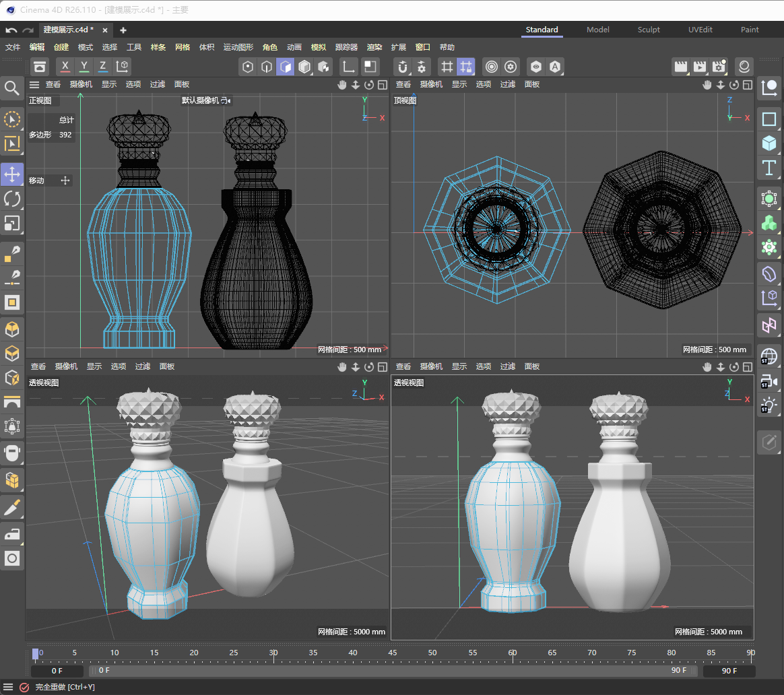The height and width of the screenshot is (695, 784).
Task: Click frame 45 on the timeline ruler
Action: click(393, 653)
